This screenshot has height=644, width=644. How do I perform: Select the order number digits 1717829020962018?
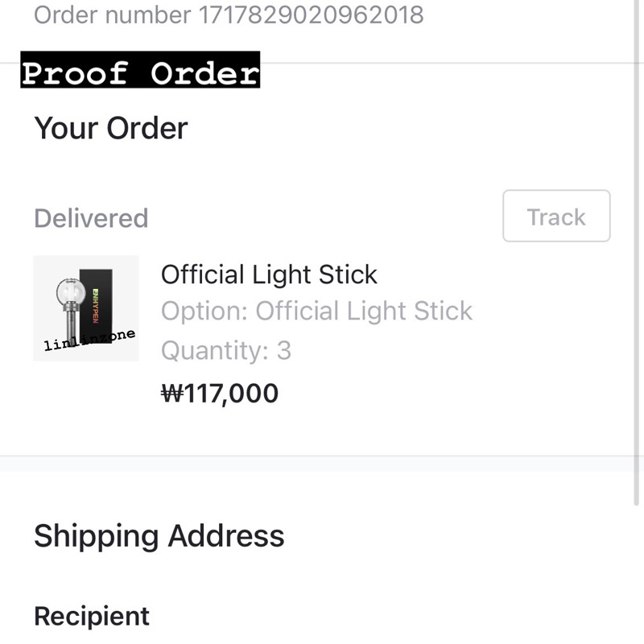pos(311,14)
